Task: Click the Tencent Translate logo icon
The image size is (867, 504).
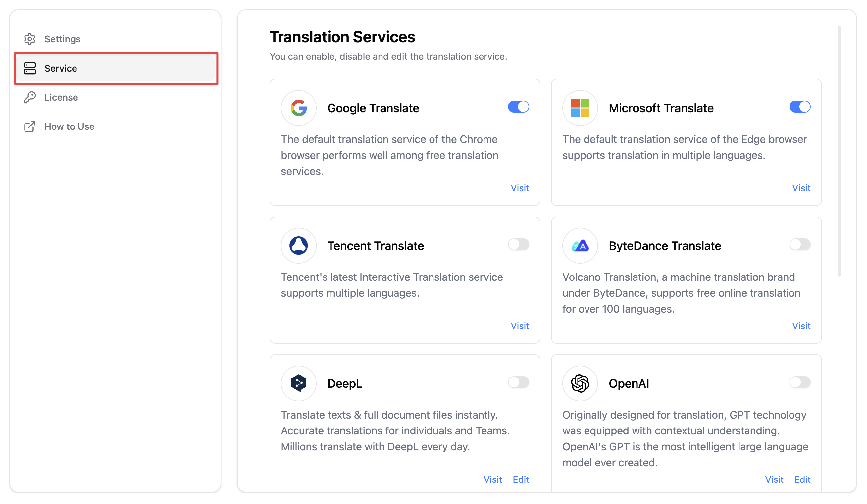Action: tap(299, 246)
